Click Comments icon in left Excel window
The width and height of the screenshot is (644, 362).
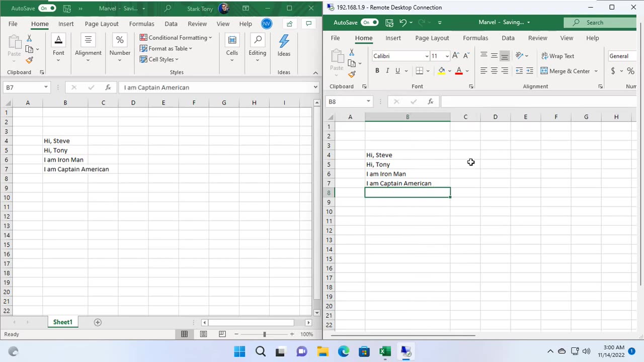[309, 24]
